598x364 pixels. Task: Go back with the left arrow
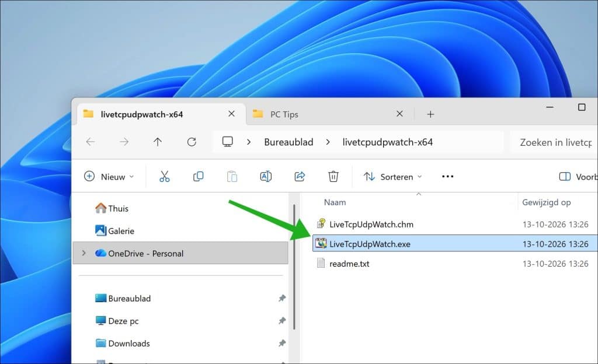click(x=91, y=142)
